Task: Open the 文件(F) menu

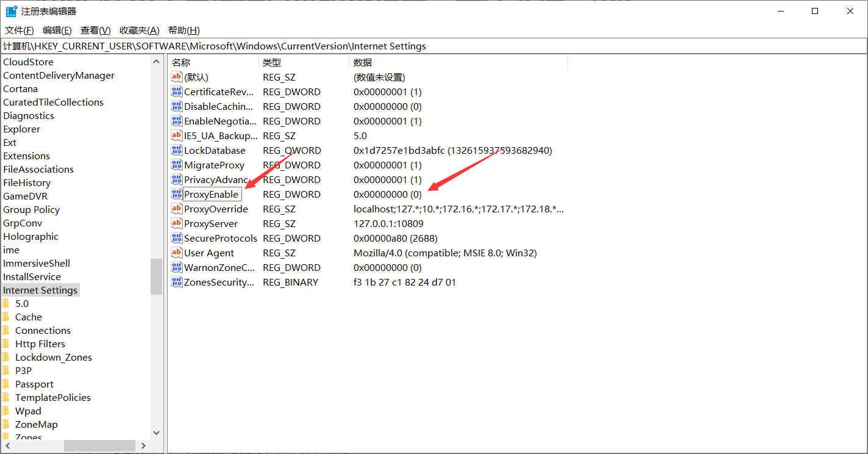Action: (19, 31)
